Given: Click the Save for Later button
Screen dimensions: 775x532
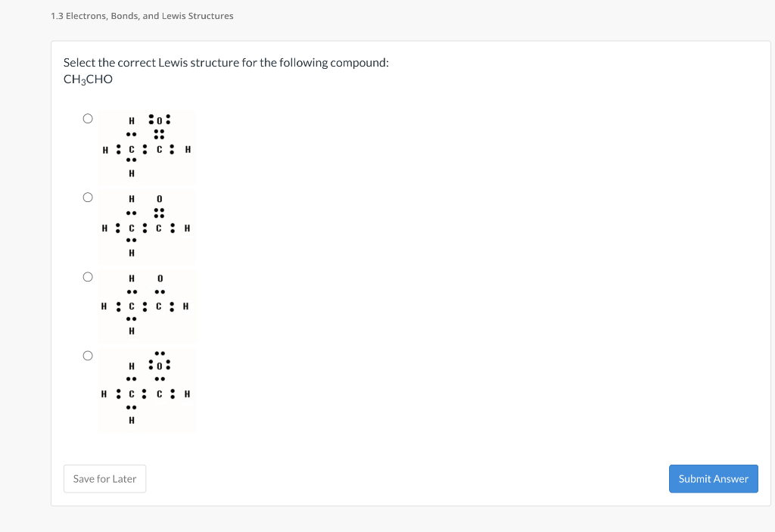Looking at the screenshot, I should click(104, 478).
